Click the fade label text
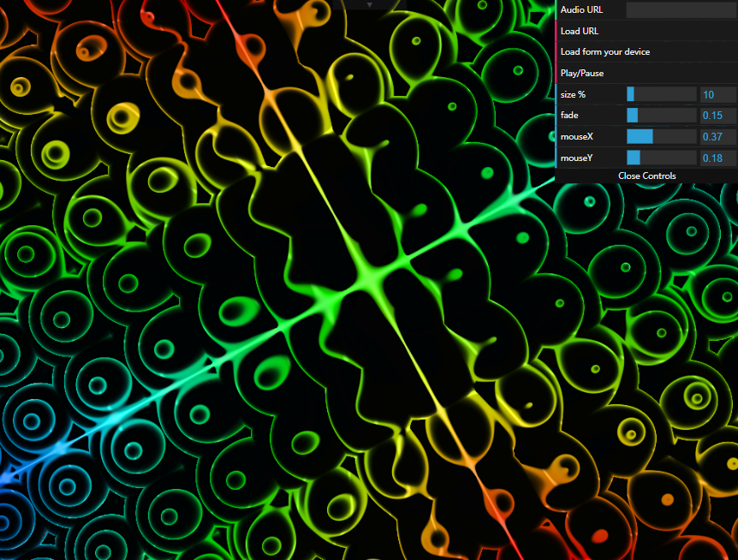Screen dimensions: 738x560 point(569,116)
